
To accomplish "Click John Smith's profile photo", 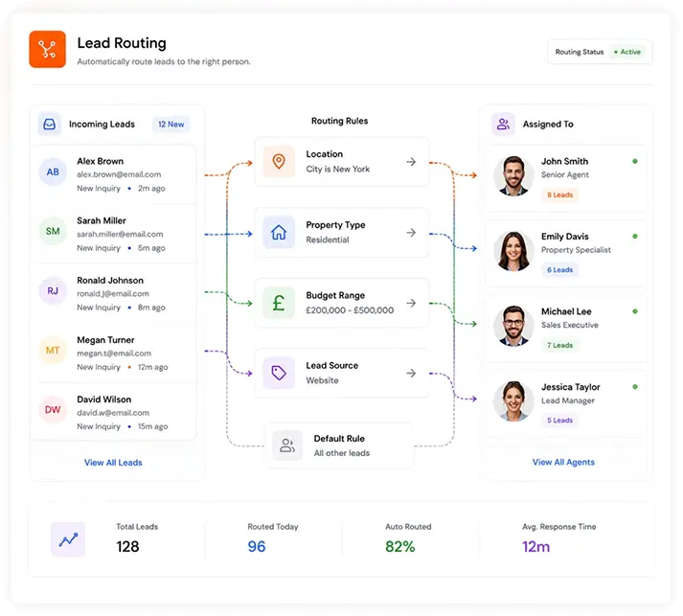I will (x=513, y=175).
